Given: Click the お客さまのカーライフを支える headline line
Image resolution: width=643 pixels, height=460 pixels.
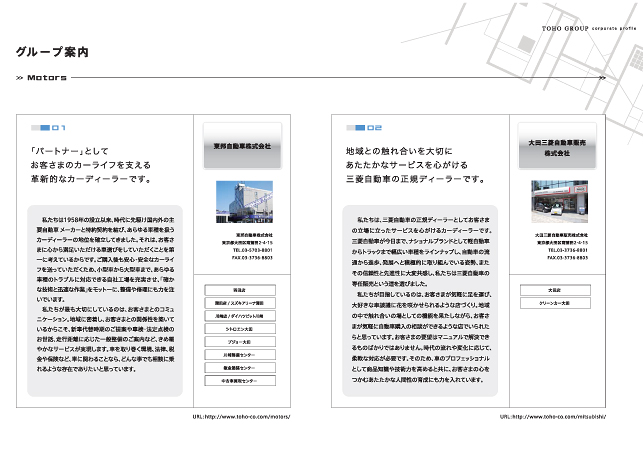Looking at the screenshot, I should tap(91, 165).
